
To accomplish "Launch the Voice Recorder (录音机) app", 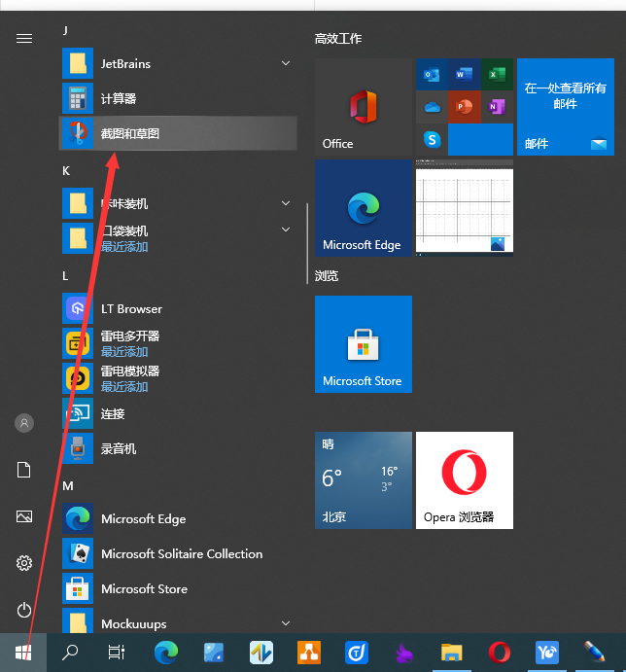I will coord(119,448).
